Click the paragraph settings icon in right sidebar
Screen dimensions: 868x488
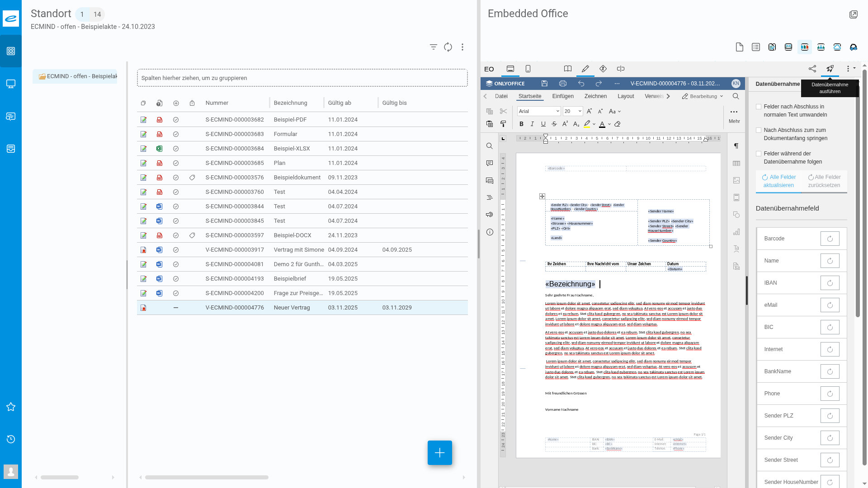point(736,146)
